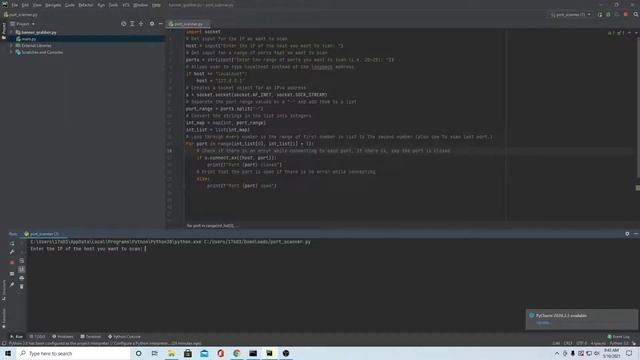Open Mail app on taskbar
The image size is (640, 360).
click(x=204, y=353)
